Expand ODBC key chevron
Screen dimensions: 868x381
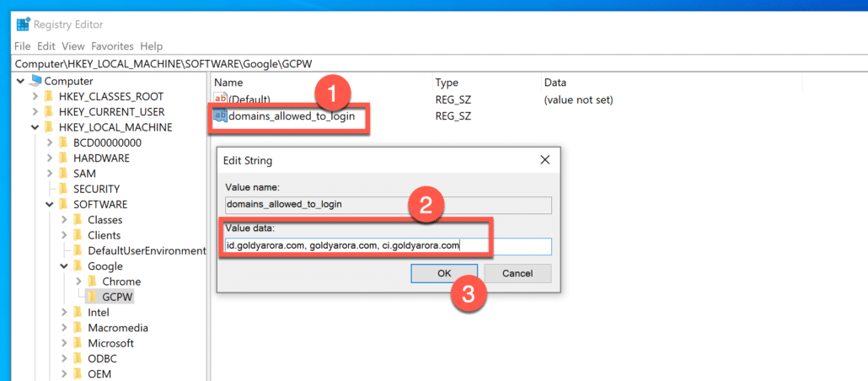click(x=64, y=358)
